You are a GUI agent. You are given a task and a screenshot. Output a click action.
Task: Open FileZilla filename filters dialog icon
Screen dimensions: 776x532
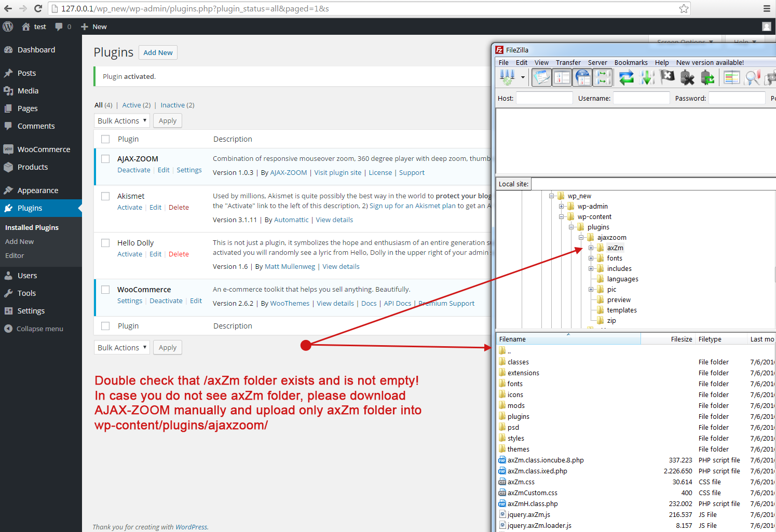coord(732,77)
